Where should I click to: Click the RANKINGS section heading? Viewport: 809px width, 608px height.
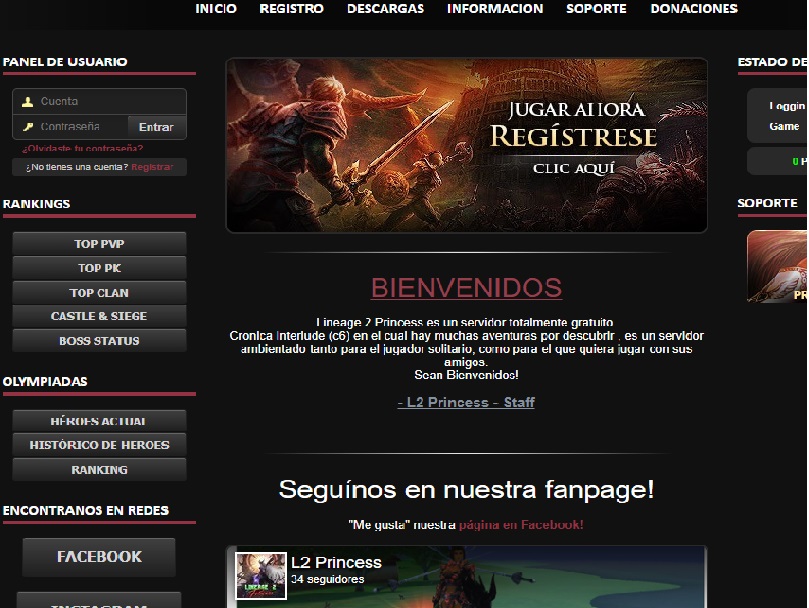[37, 204]
